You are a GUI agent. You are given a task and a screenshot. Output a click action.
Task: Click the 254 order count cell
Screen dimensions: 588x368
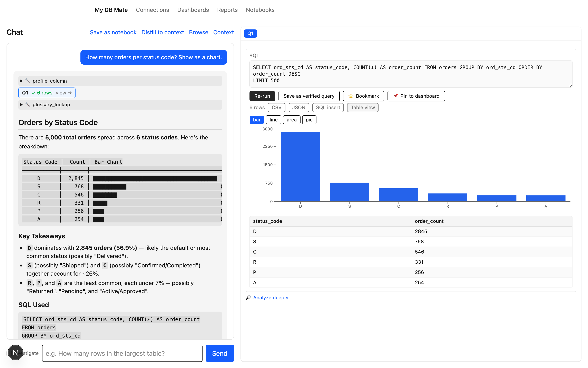(x=419, y=282)
